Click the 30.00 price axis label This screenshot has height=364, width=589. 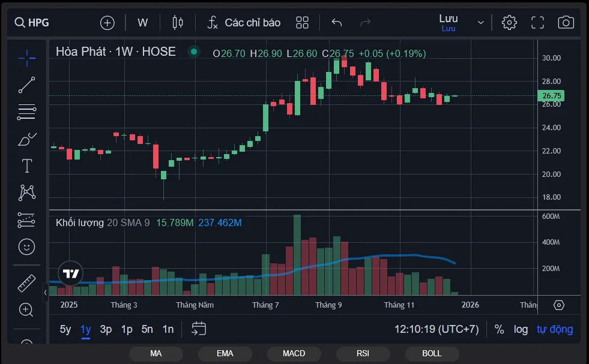coord(551,58)
